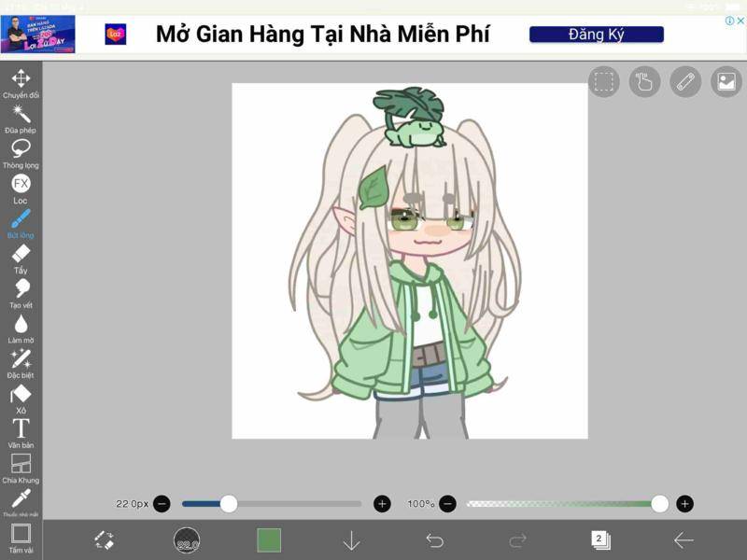Click the brush thickness slider handle
The height and width of the screenshot is (560, 747).
pos(229,504)
